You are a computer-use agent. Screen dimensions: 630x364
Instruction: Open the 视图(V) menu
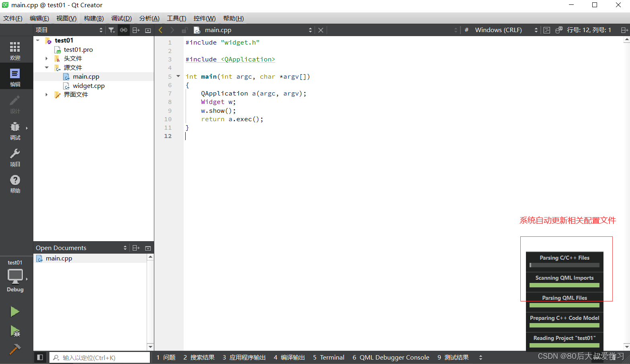(x=66, y=18)
